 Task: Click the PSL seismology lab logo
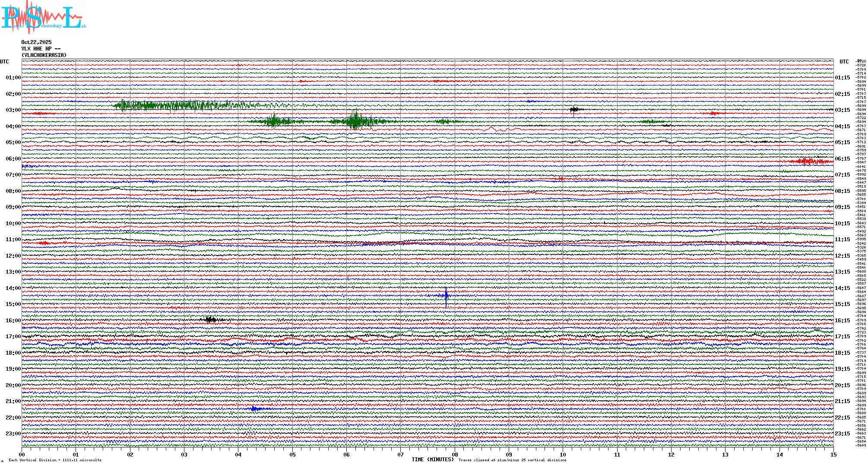click(x=43, y=17)
